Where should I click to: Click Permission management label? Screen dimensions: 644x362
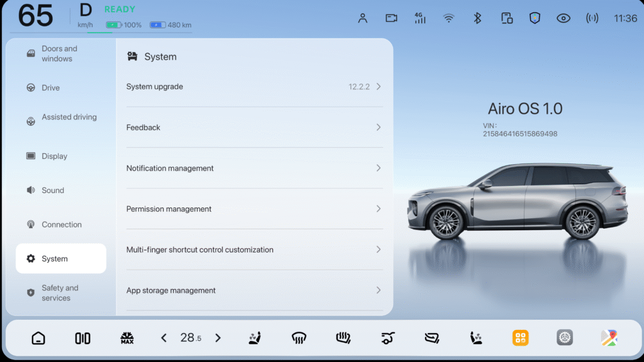coord(169,209)
